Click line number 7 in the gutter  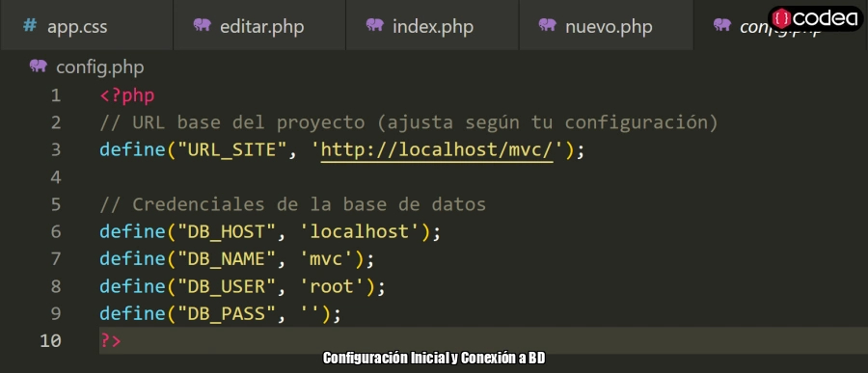pos(55,259)
